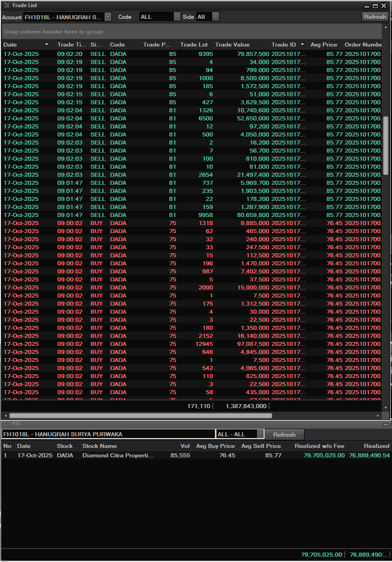Click the total lot 171,110 footer
The image size is (392, 562).
point(198,406)
